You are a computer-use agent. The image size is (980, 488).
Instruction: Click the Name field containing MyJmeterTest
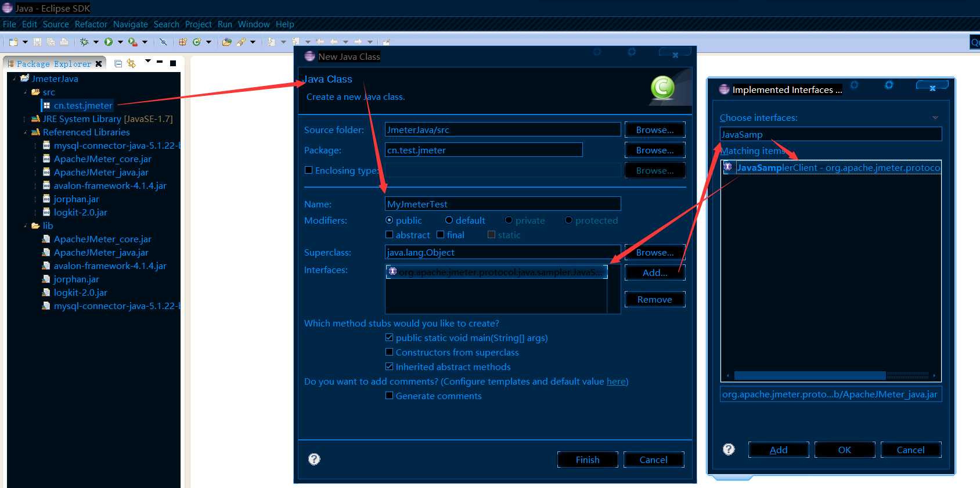(x=503, y=204)
